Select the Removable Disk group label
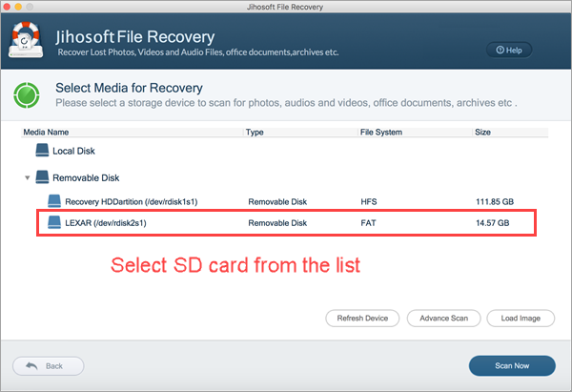 (86, 177)
